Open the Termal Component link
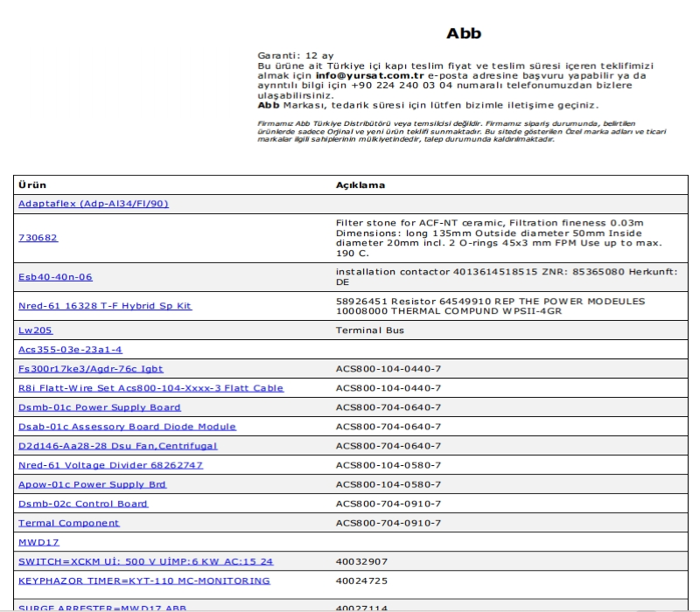This screenshot has height=612, width=700. pyautogui.click(x=68, y=523)
